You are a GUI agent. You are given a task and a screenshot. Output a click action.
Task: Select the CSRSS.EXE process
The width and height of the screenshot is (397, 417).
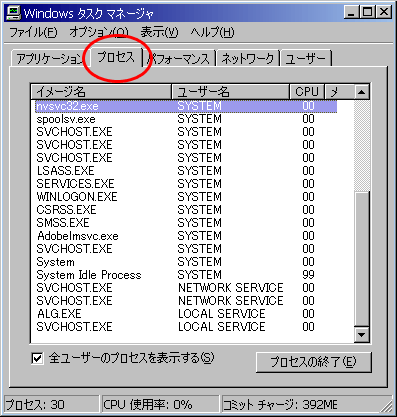coord(66,210)
